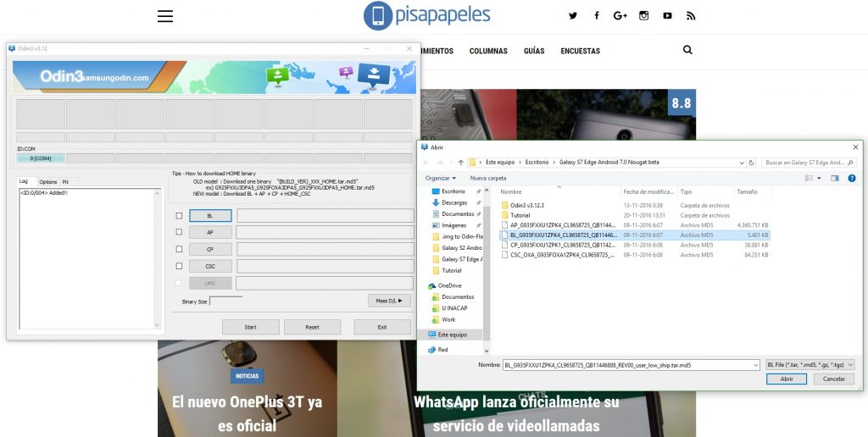Expand the Nombre filename dropdown arrow
This screenshot has width=868, height=437.
click(755, 364)
